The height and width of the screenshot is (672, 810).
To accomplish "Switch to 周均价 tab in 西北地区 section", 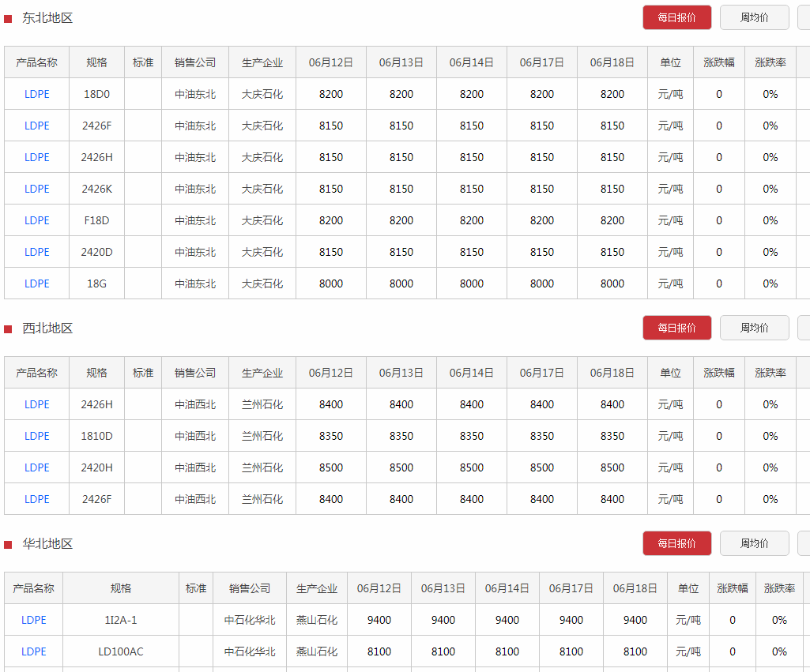I will (754, 328).
